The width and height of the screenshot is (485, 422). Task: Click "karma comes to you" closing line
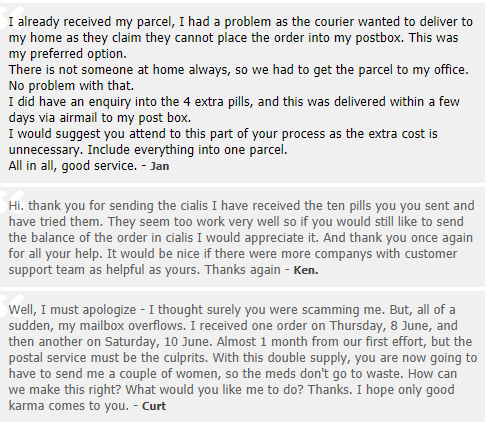69,406
